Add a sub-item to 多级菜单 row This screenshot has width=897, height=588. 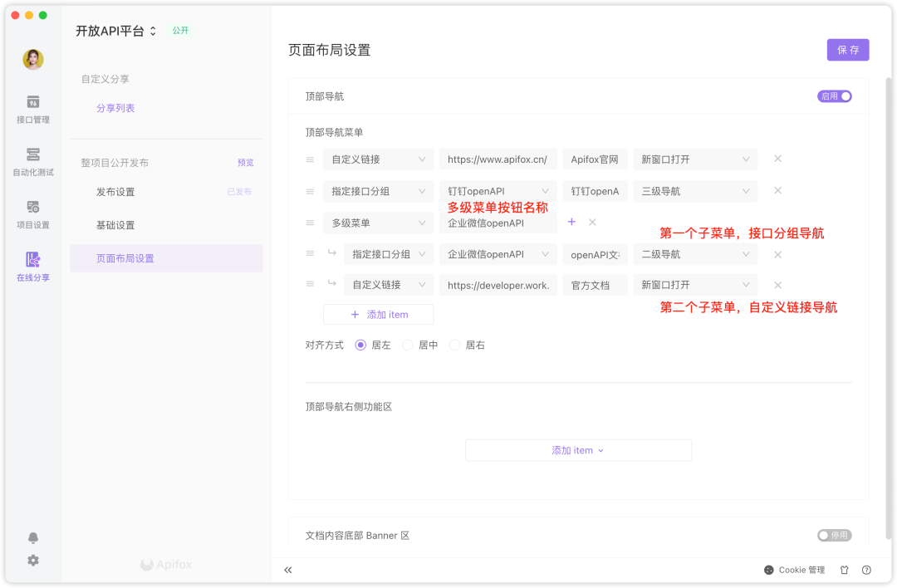coord(571,222)
